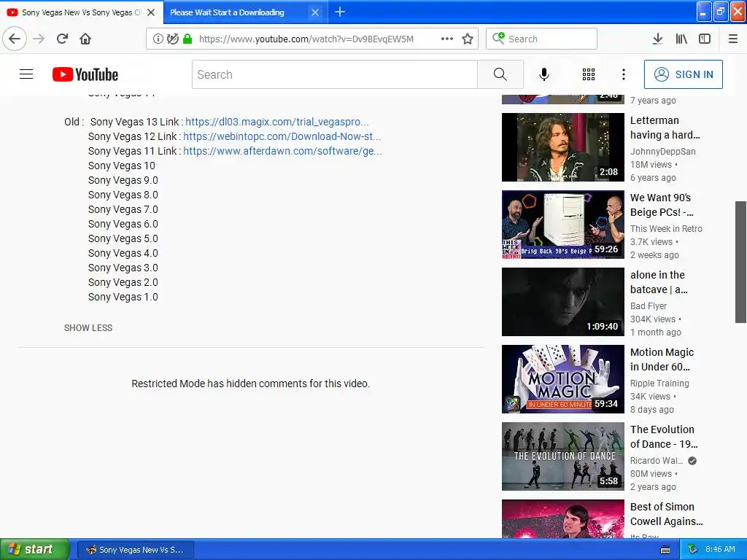Open YouTube settings three-dot menu
Image resolution: width=747 pixels, height=560 pixels.
(x=624, y=74)
